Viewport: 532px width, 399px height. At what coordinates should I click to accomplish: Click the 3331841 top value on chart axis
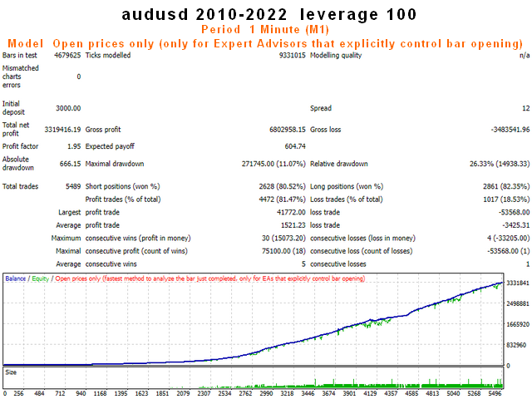point(518,283)
